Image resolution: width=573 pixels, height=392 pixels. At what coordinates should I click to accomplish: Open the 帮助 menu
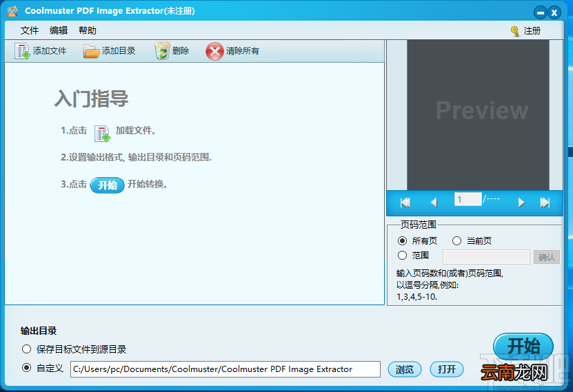(x=88, y=31)
